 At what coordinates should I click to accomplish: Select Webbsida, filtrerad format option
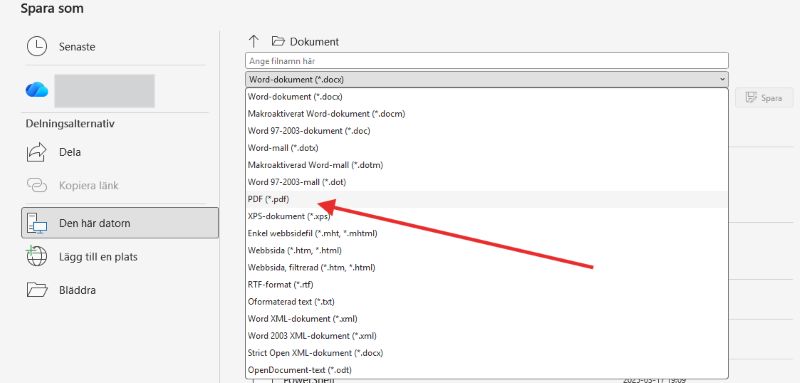coord(487,267)
